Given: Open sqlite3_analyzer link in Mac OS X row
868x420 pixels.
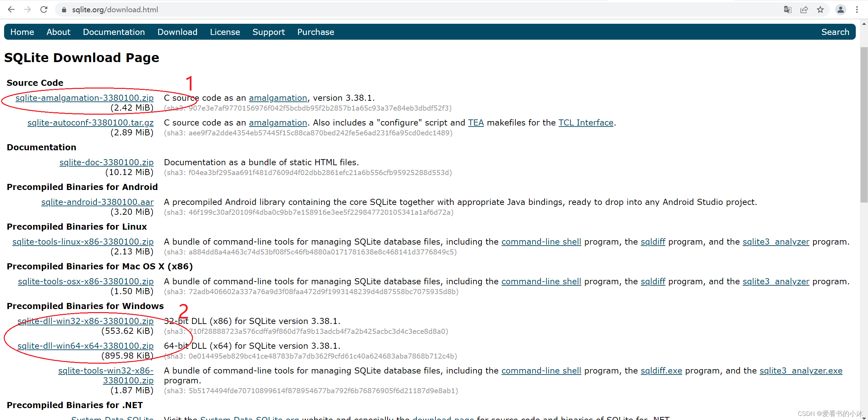Looking at the screenshot, I should pos(776,281).
